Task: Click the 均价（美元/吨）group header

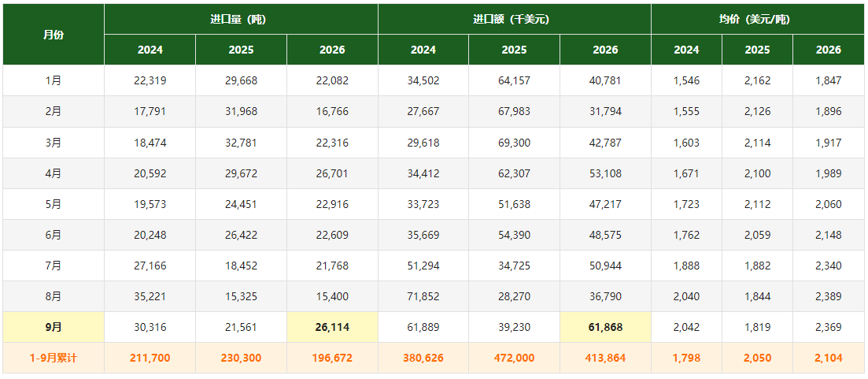Action: pos(757,19)
